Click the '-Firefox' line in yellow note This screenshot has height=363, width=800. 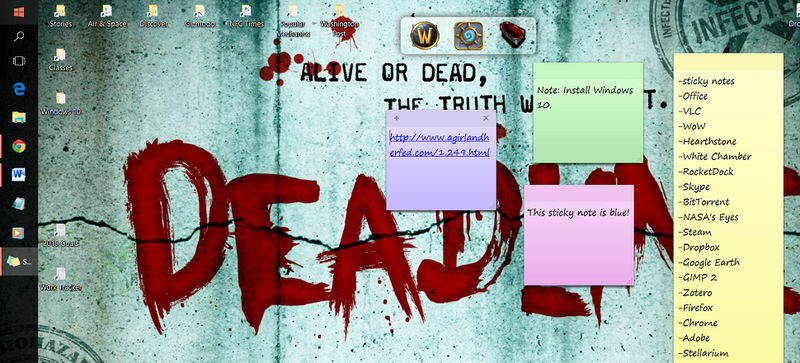click(x=695, y=308)
